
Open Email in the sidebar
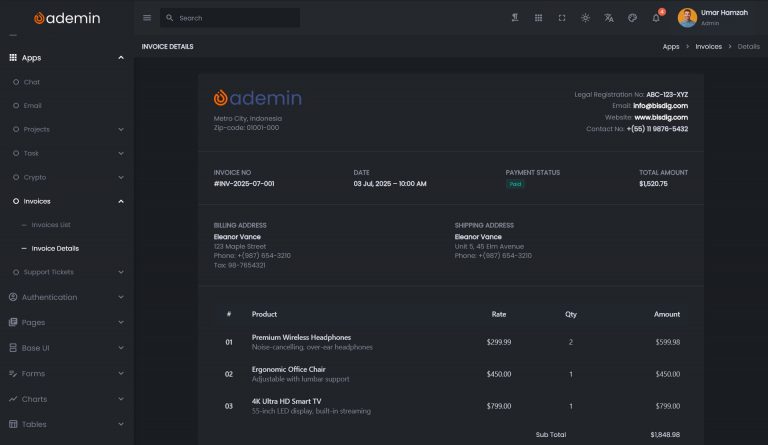33,105
